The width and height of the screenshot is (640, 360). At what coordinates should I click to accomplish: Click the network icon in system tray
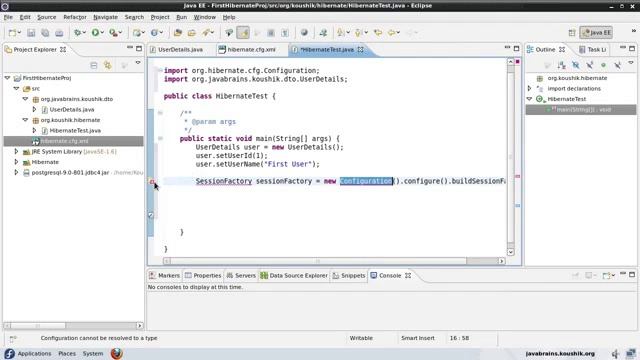(x=631, y=353)
